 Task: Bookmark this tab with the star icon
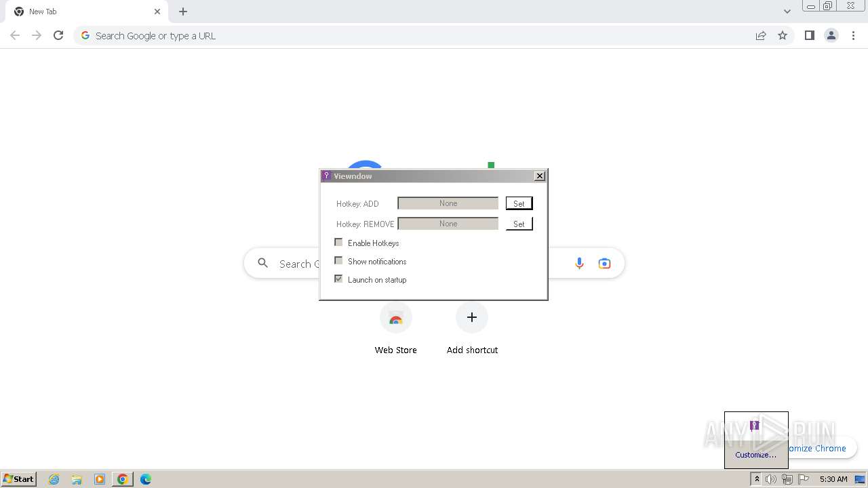[x=783, y=35]
